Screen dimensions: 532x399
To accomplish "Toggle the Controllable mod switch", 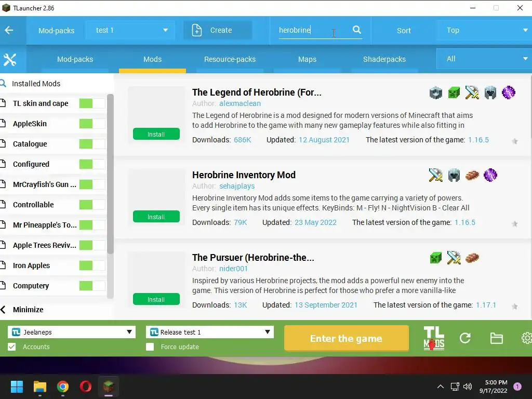I will (x=92, y=205).
